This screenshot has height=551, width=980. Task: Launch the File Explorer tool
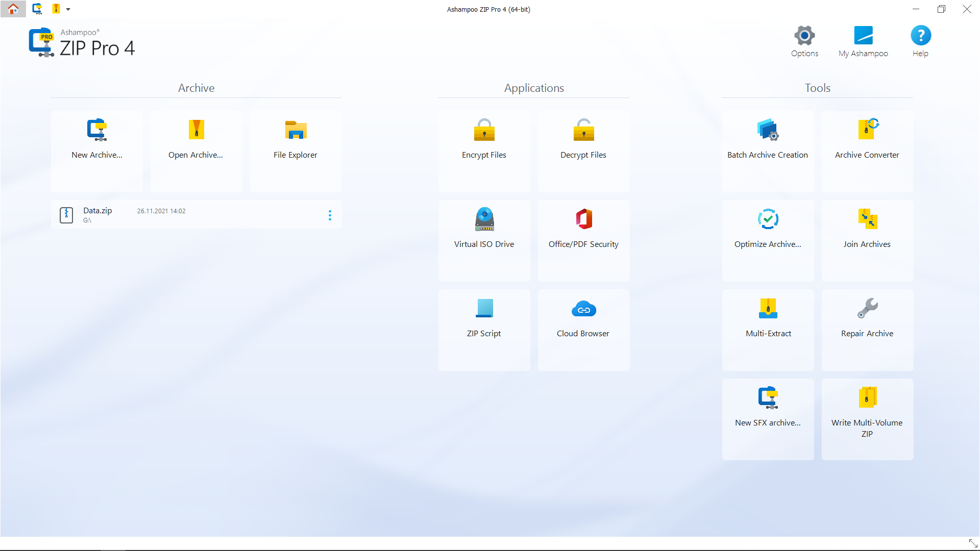295,138
